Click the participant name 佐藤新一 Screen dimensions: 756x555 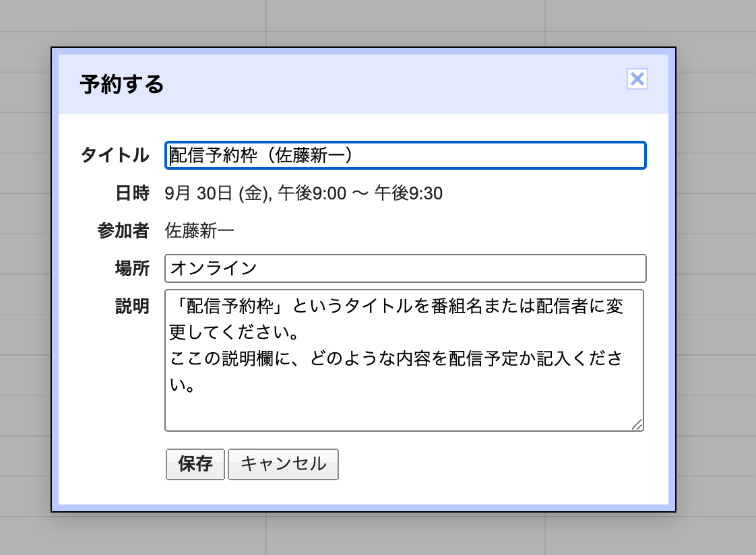pyautogui.click(x=199, y=231)
